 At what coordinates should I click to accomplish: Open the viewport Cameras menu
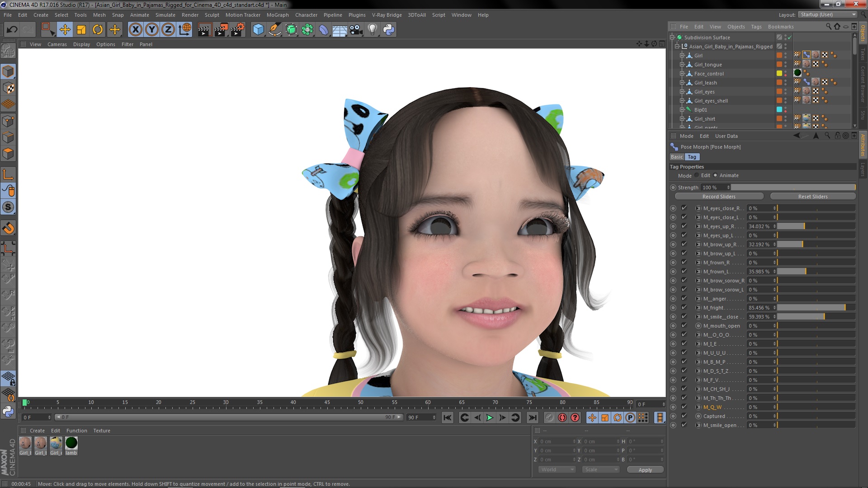click(57, 44)
